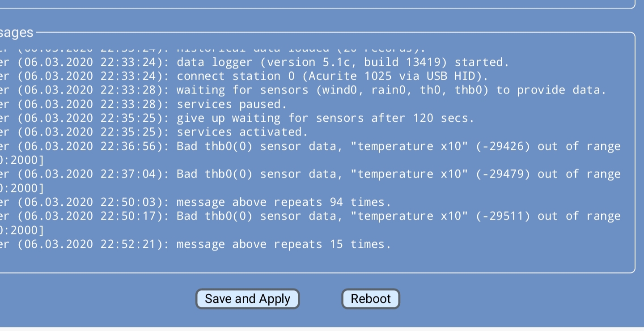Select the connect station 0 Acurite log line
Image resolution: width=644 pixels, height=331 pixels.
pyautogui.click(x=332, y=76)
